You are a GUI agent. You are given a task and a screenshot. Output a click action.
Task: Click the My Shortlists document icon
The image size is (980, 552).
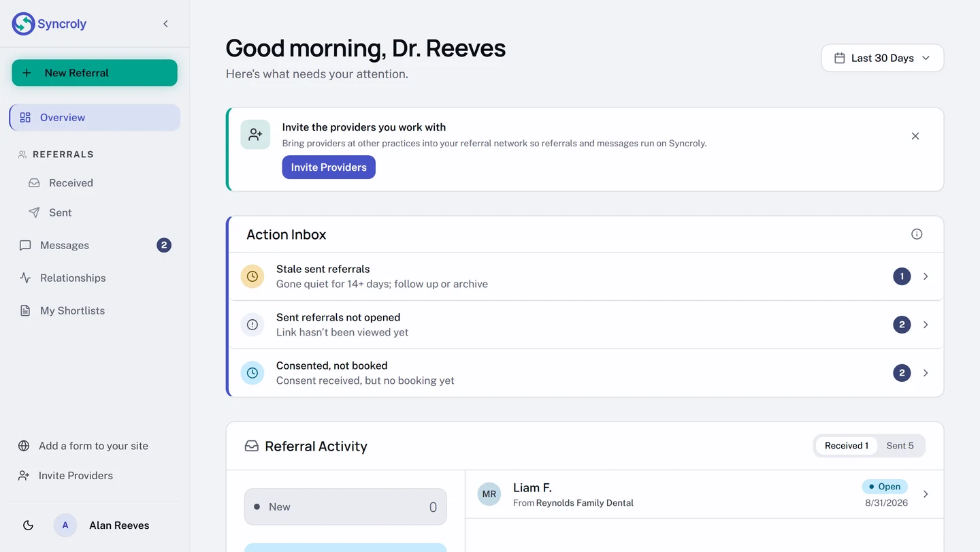coord(25,310)
